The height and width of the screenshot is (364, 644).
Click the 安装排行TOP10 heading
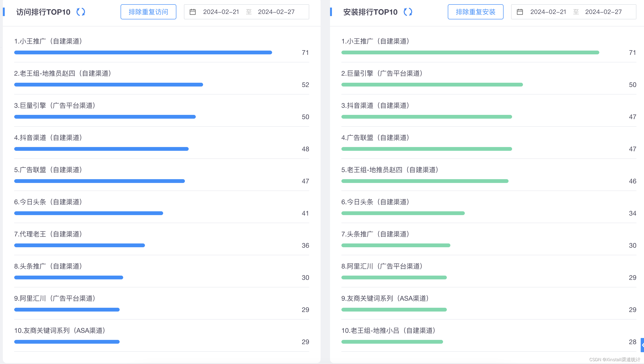click(370, 12)
